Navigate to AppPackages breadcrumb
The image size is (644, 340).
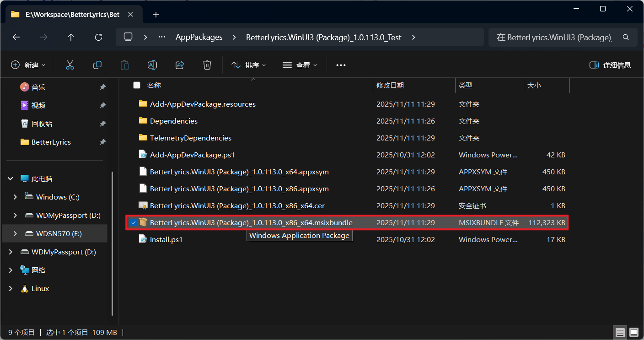point(199,37)
